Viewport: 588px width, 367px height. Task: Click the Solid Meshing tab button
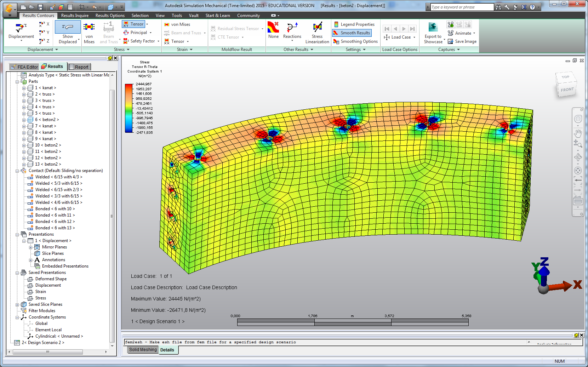point(143,350)
